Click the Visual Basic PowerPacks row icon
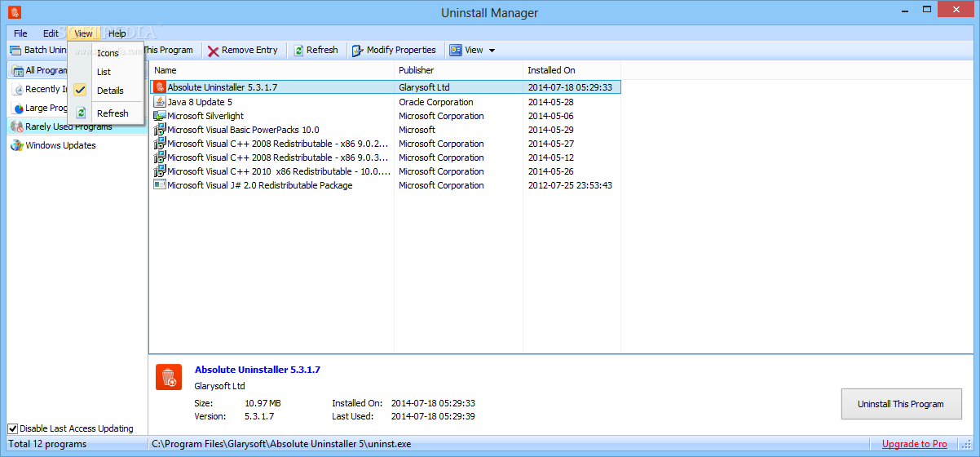The width and height of the screenshot is (980, 457). (x=160, y=130)
